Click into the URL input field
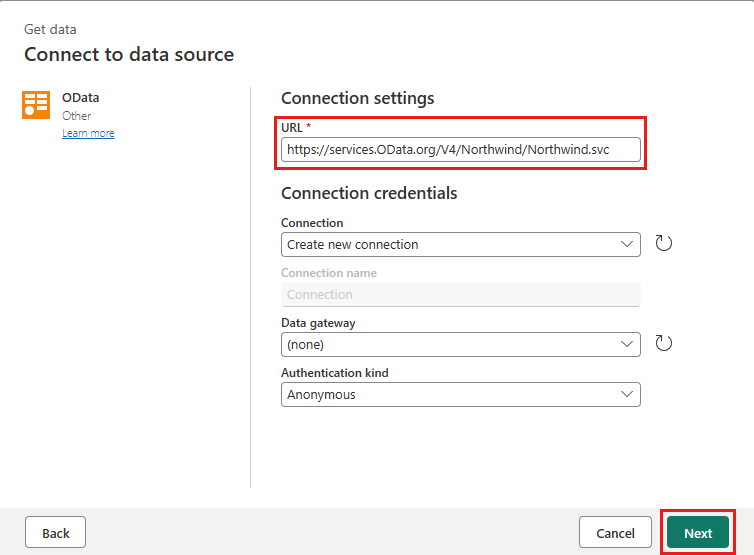 (461, 150)
